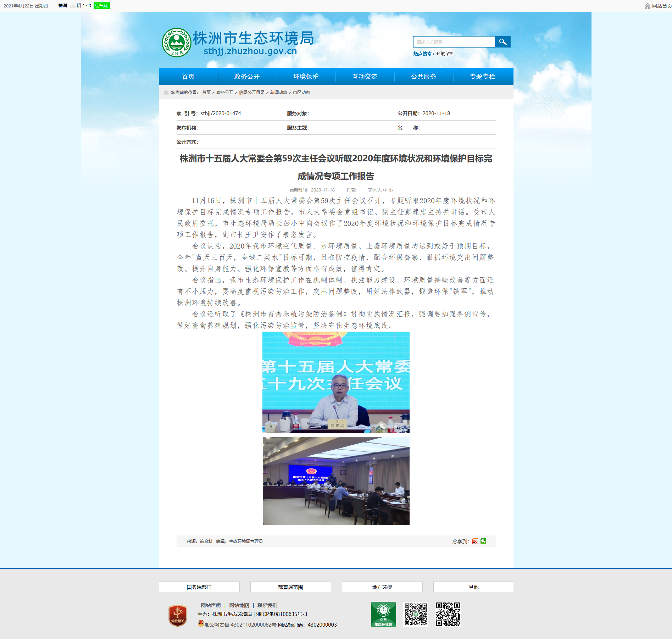
Task: Expand the 地方环保 links dropdown
Action: point(382,587)
